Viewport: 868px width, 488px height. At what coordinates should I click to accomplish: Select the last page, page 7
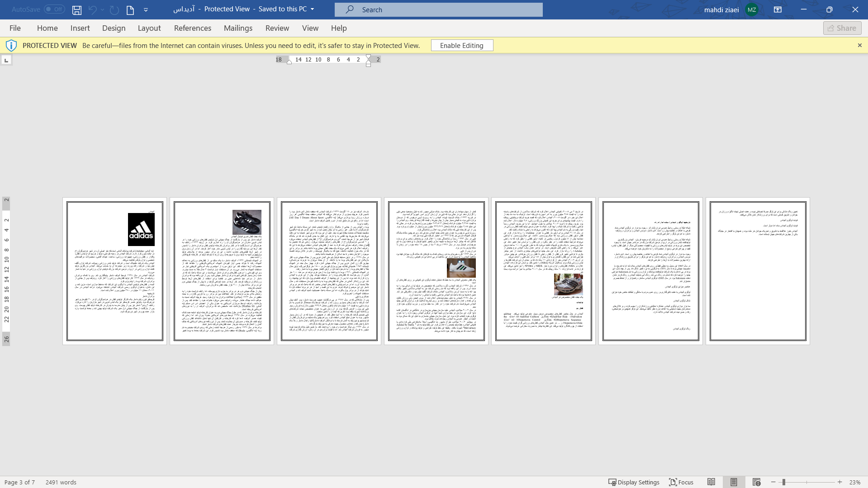(758, 271)
